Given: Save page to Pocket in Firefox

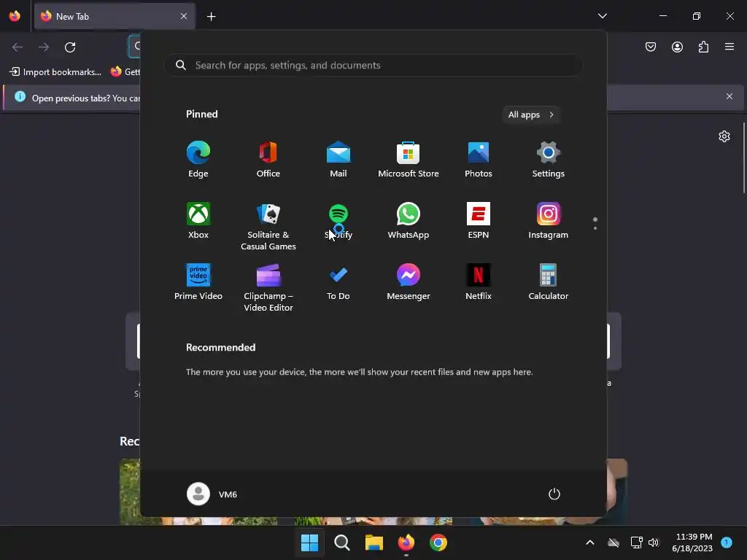Looking at the screenshot, I should click(x=651, y=47).
